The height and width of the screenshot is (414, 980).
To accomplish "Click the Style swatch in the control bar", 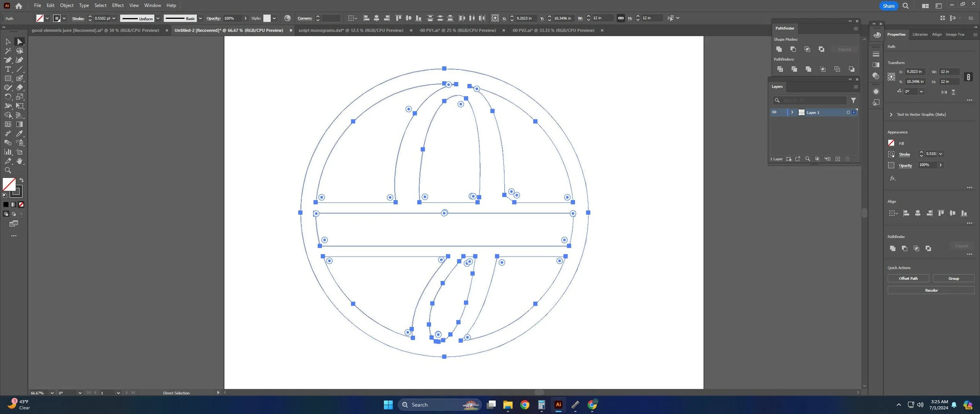I will point(267,18).
